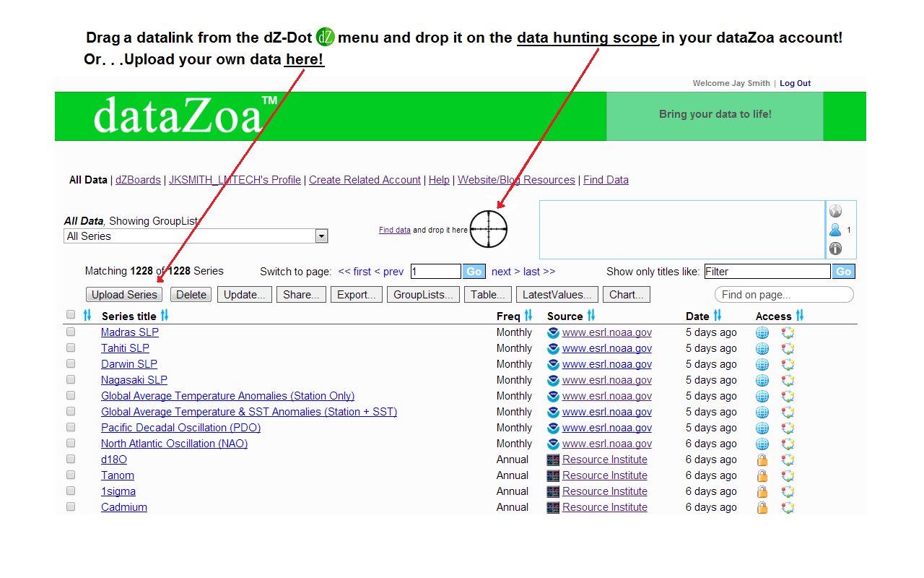Image resolution: width=924 pixels, height=578 pixels.
Task: Open the Share... menu button
Action: pyautogui.click(x=301, y=294)
